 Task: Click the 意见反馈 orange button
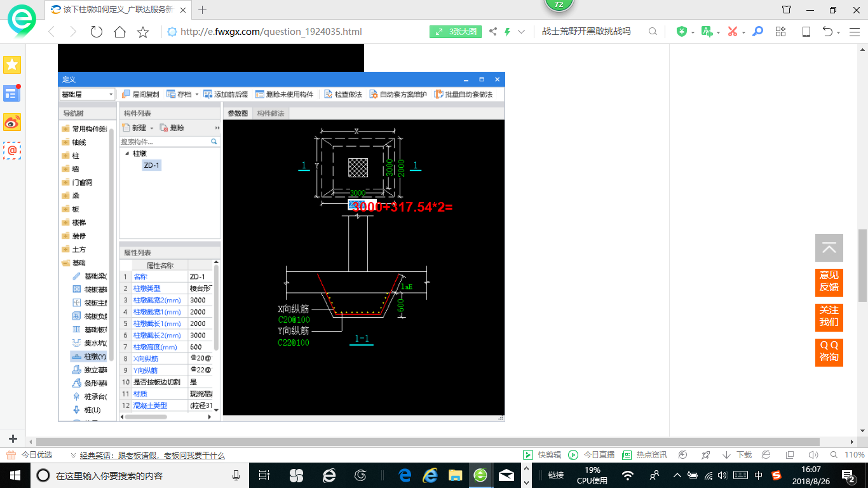coord(829,281)
